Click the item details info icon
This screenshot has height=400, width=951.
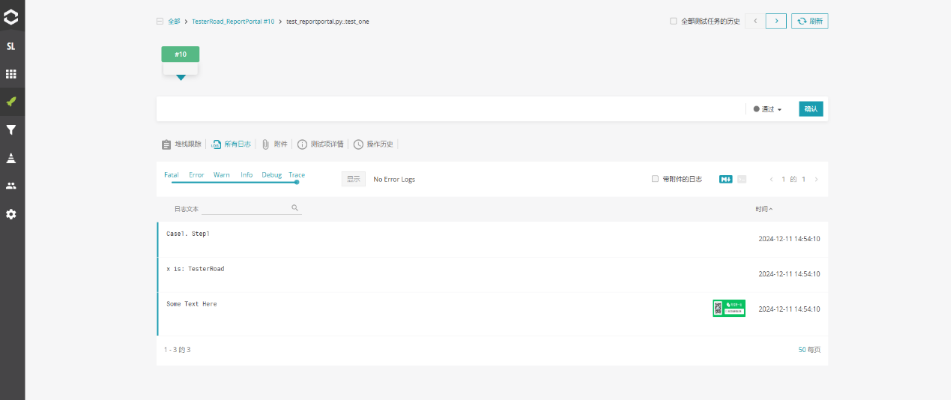pos(302,144)
